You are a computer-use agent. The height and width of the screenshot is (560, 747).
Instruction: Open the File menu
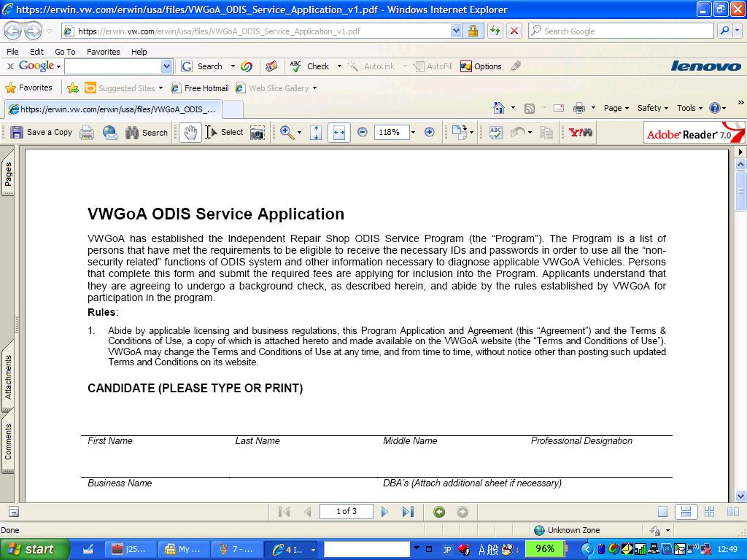coord(12,52)
